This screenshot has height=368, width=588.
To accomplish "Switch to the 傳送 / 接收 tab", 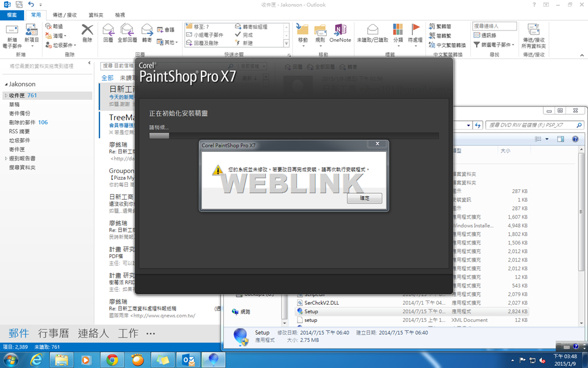I will click(x=64, y=15).
